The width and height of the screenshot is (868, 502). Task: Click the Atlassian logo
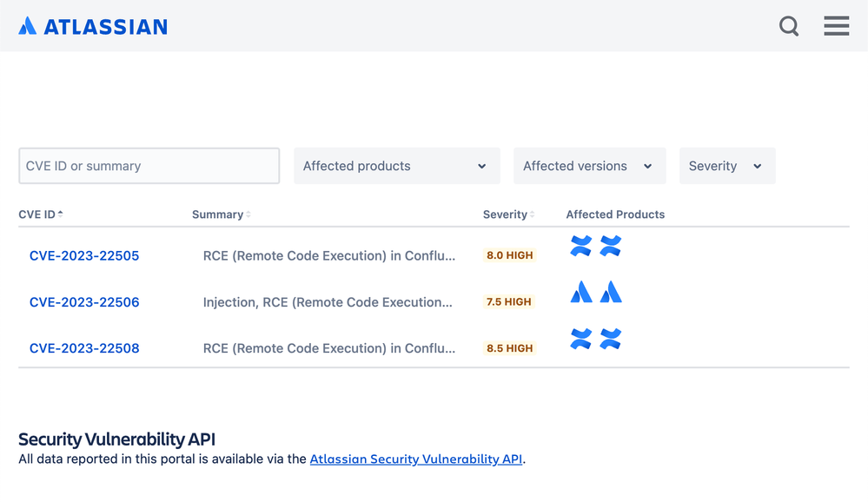92,26
